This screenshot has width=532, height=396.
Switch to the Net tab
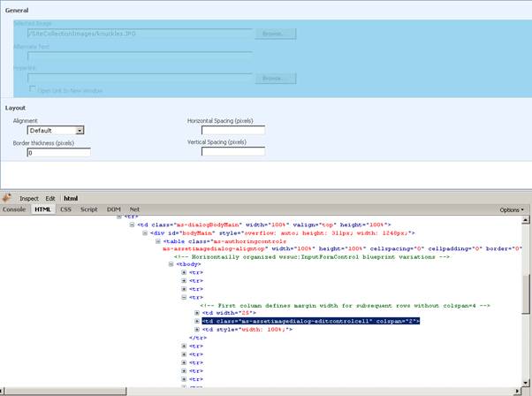[134, 209]
